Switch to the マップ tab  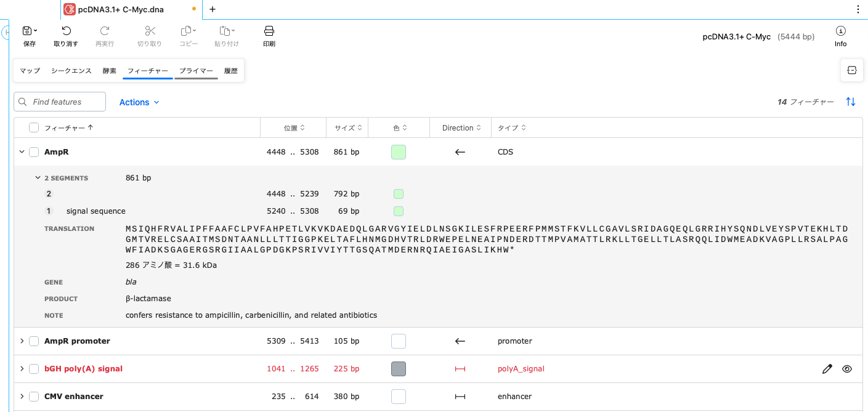29,70
